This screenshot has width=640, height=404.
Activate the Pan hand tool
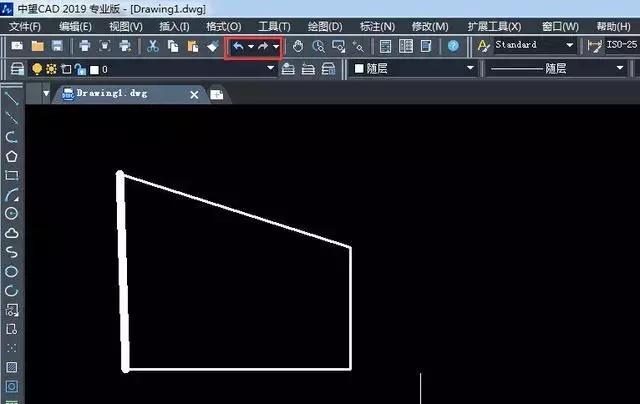[x=298, y=46]
